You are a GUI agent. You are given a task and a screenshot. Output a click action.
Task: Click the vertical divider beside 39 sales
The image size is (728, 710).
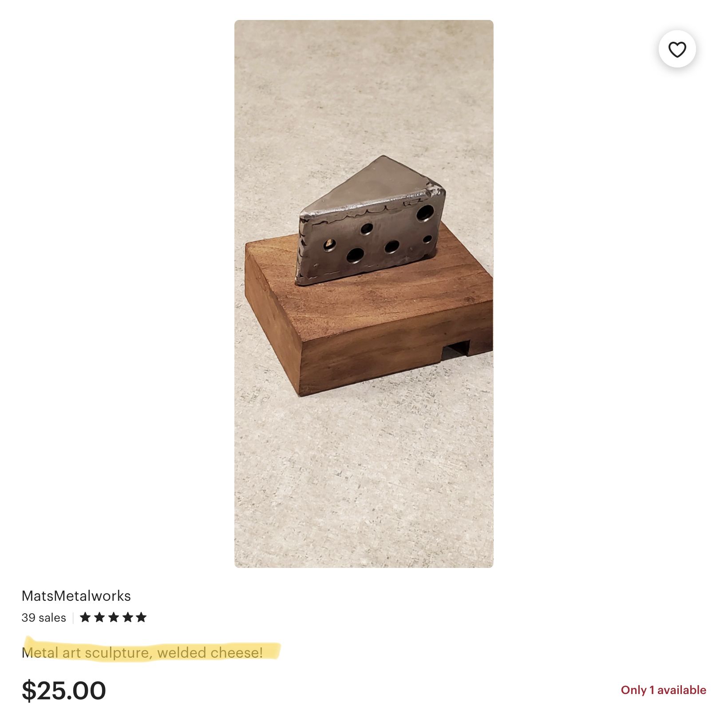point(73,618)
